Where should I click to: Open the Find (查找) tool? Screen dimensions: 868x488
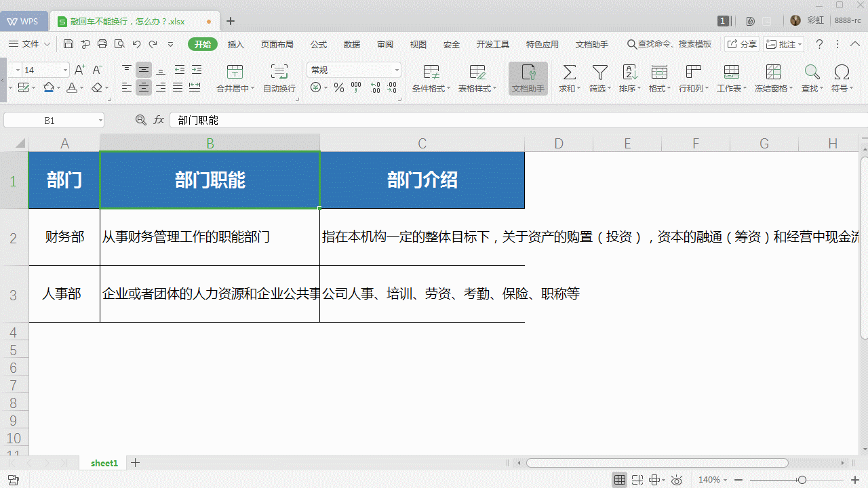pos(812,79)
